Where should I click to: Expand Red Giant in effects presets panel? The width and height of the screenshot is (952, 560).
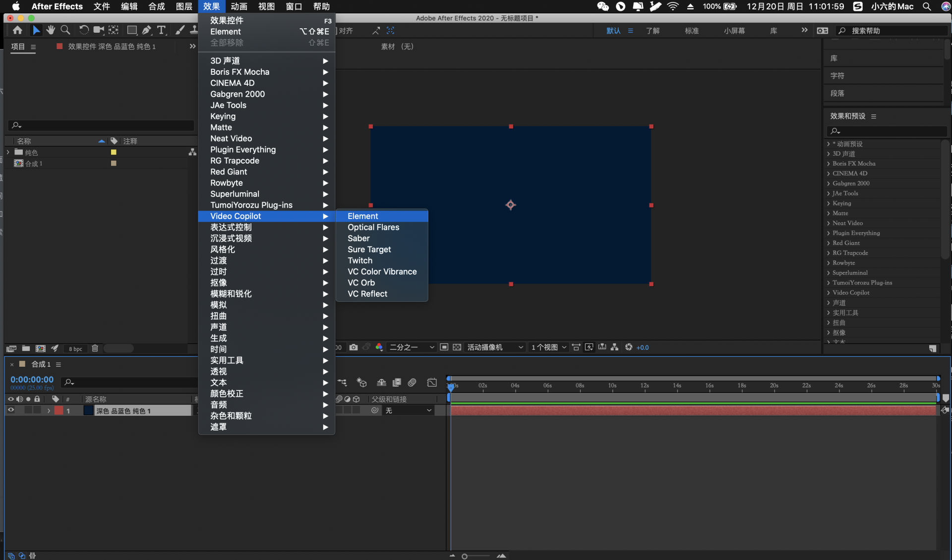828,243
